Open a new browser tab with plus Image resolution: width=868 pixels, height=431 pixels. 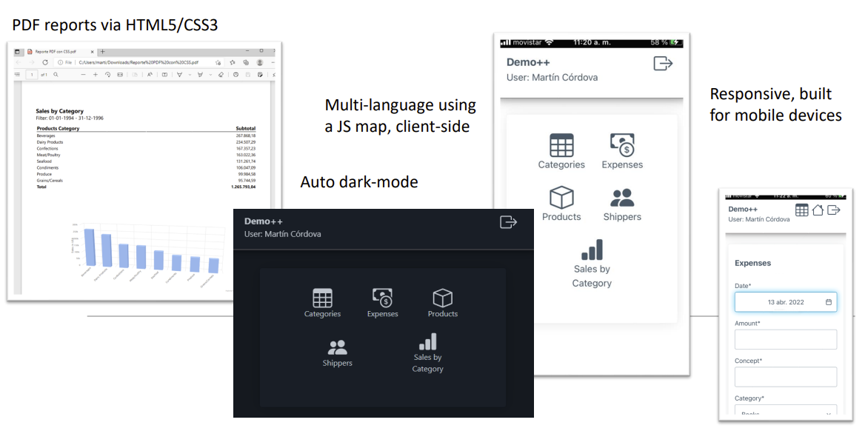click(x=103, y=52)
